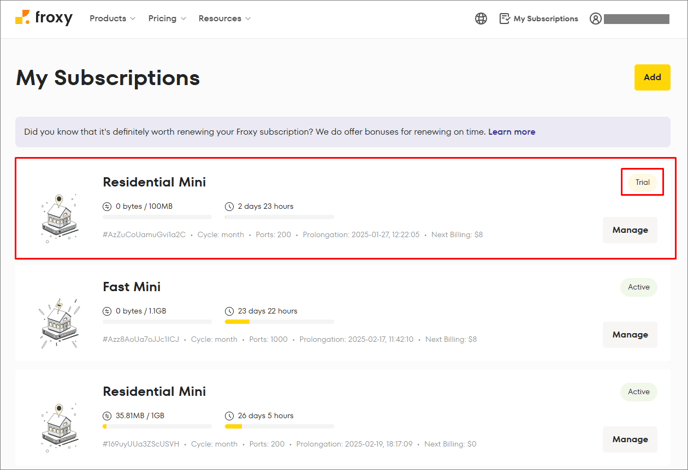The height and width of the screenshot is (470, 688).
Task: Manage the Fast Mini subscription
Action: 630,335
